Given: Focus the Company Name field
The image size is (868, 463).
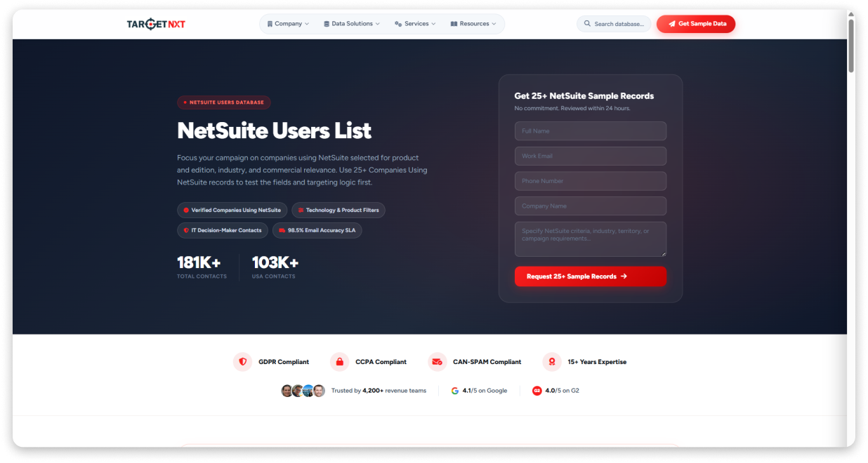Looking at the screenshot, I should coord(591,206).
